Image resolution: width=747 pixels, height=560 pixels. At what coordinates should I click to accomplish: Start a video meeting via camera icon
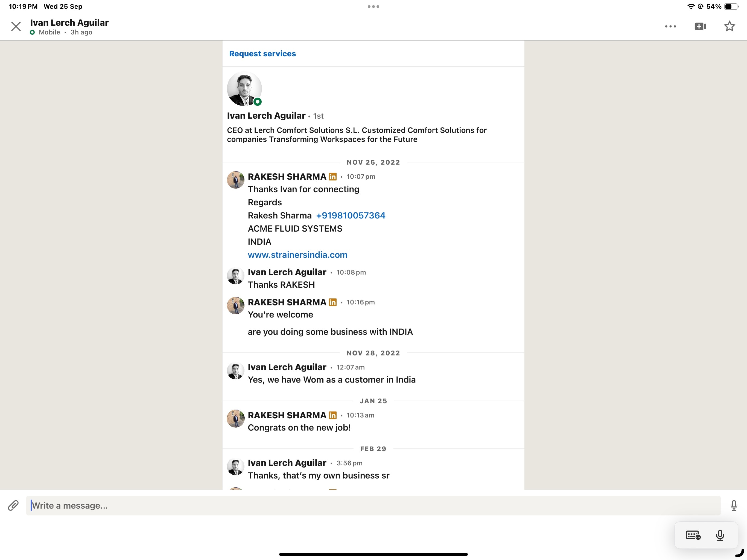tap(700, 26)
